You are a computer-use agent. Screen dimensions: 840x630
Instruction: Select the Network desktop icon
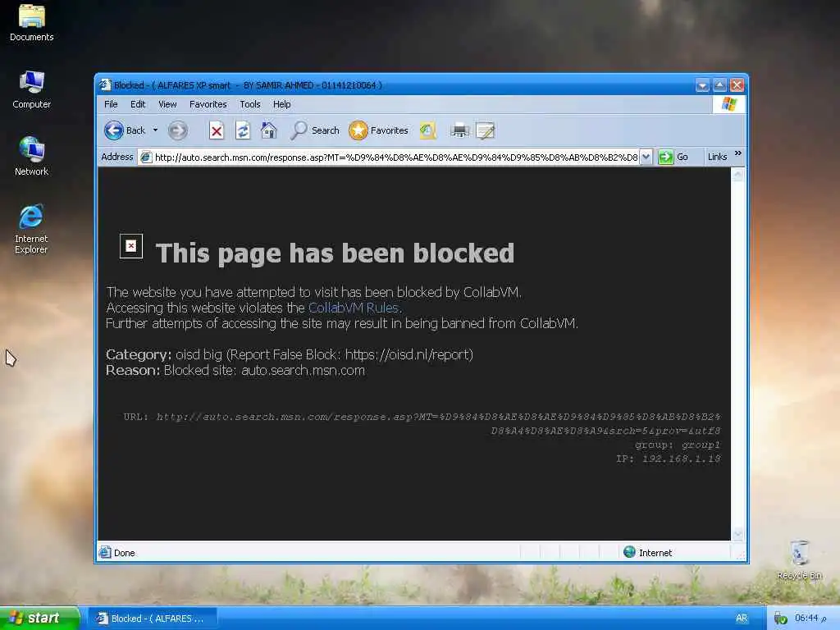pyautogui.click(x=32, y=157)
